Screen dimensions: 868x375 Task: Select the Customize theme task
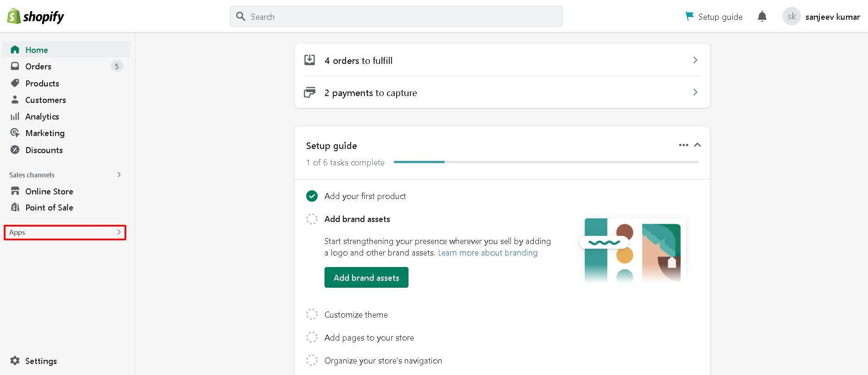(356, 315)
